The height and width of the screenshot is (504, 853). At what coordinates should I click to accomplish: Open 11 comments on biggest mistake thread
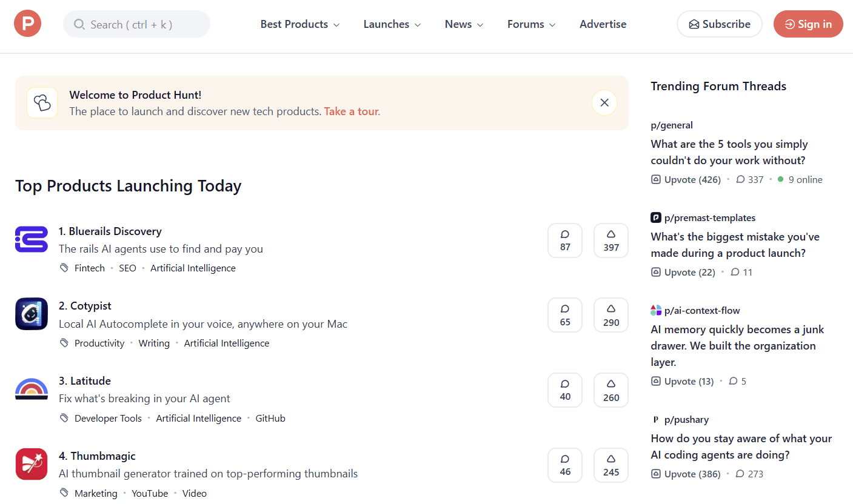(741, 272)
